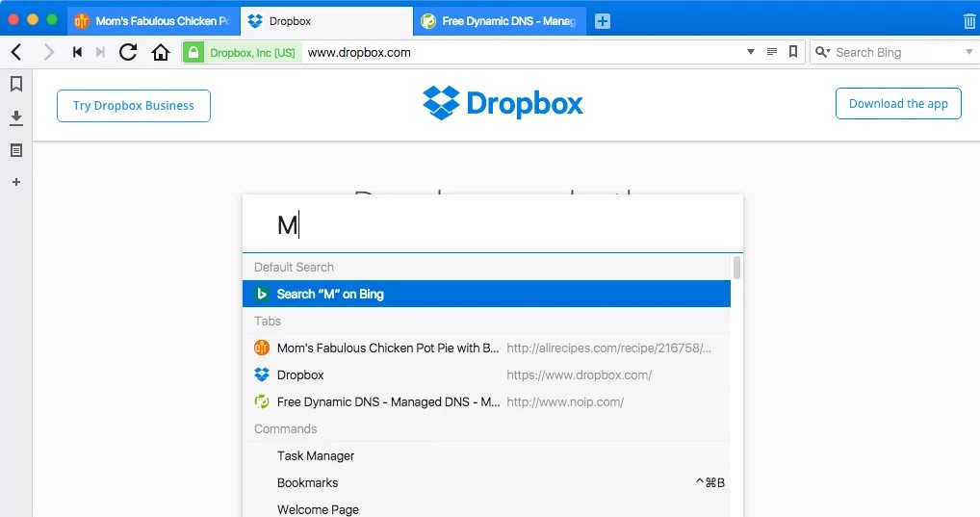Go back with the back arrow
Viewport: 980px width, 517px height.
pos(16,53)
